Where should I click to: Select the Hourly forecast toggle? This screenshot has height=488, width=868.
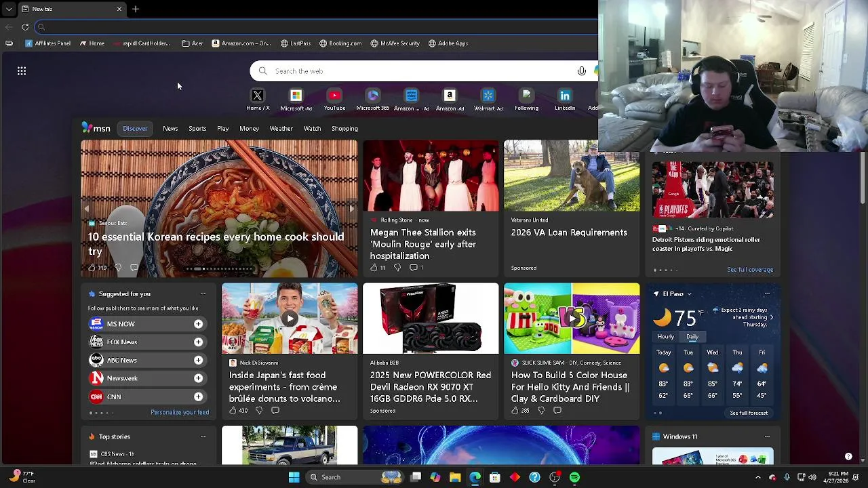pos(665,337)
